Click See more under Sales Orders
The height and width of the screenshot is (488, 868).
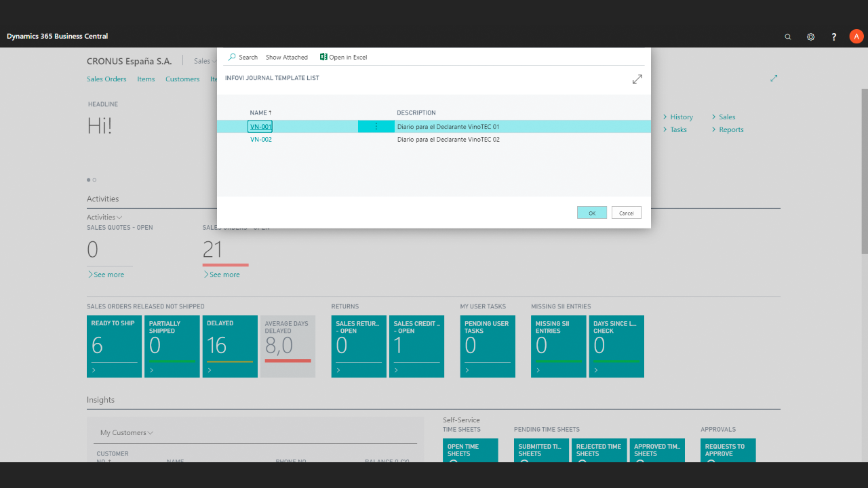coord(222,274)
